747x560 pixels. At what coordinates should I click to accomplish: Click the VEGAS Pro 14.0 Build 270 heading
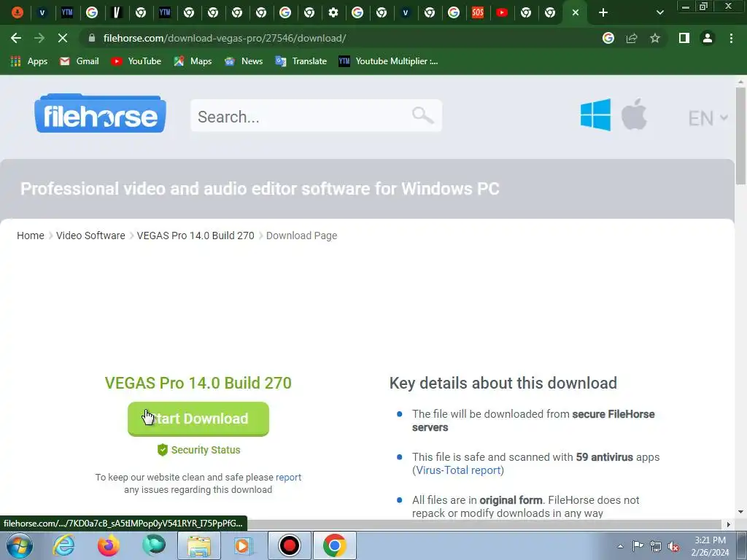(198, 383)
